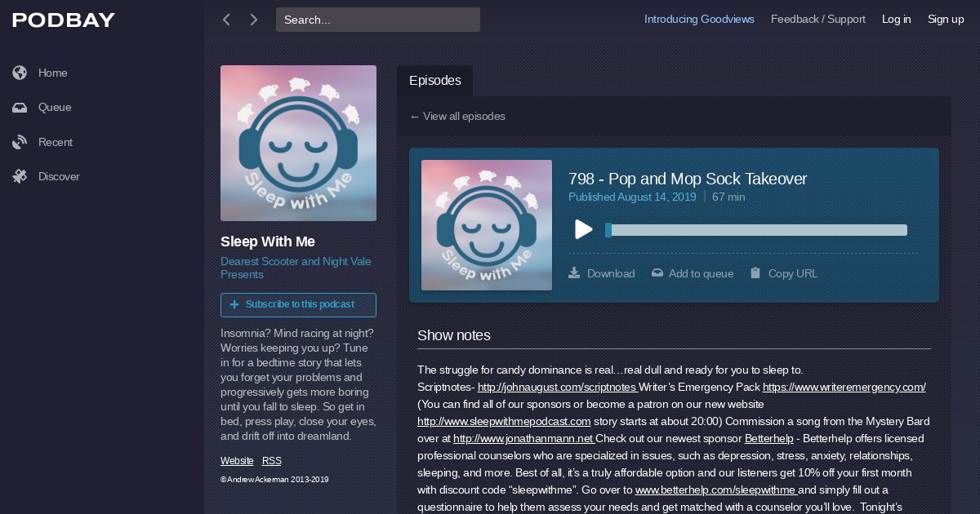The width and height of the screenshot is (980, 514).
Task: View all episodes
Action: click(457, 117)
